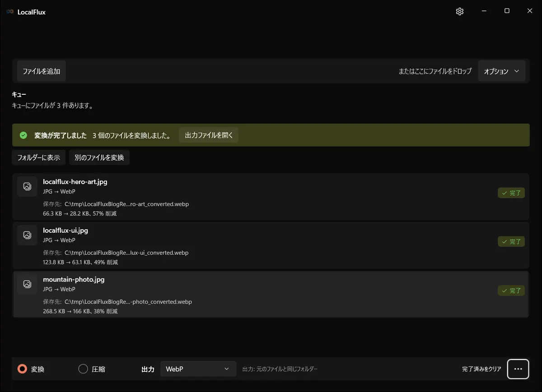Image resolution: width=542 pixels, height=392 pixels.
Task: Click the またはここにファイルをドロップ text
Action: [435, 71]
